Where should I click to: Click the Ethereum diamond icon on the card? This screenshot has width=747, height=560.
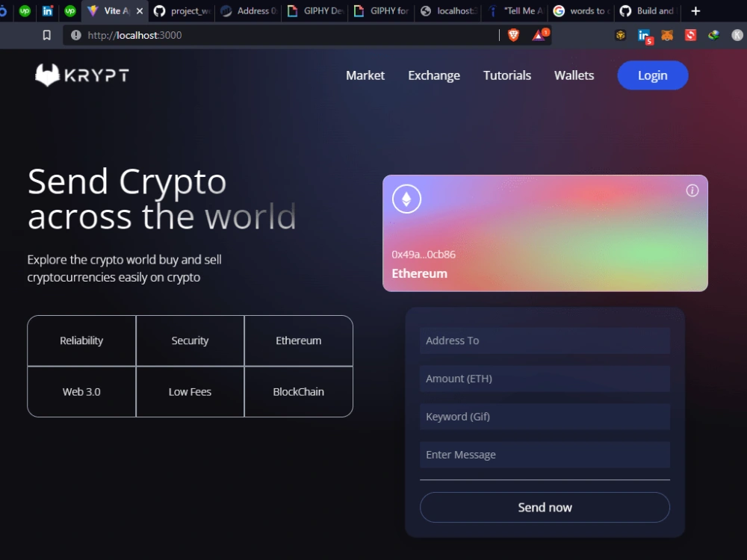(406, 199)
